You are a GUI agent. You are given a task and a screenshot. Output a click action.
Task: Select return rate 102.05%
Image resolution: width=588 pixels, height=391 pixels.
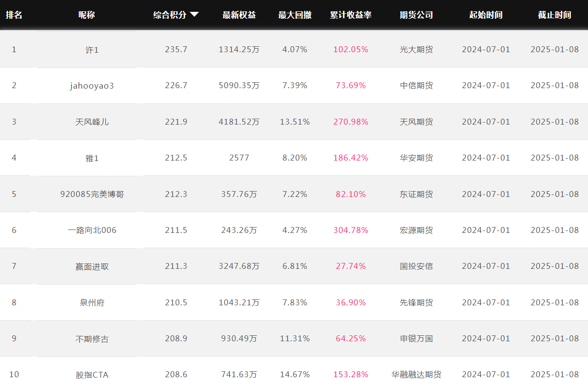point(351,49)
